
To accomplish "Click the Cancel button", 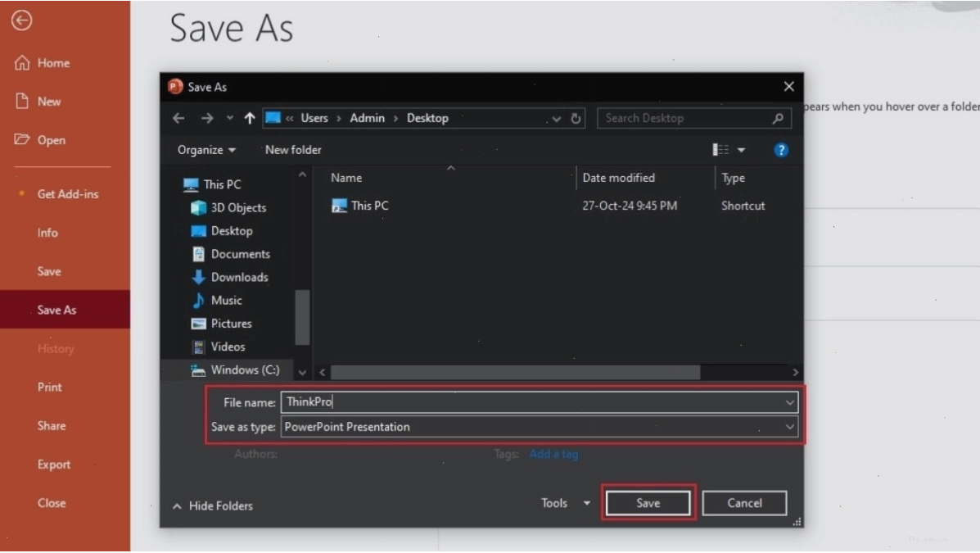I will pos(744,504).
